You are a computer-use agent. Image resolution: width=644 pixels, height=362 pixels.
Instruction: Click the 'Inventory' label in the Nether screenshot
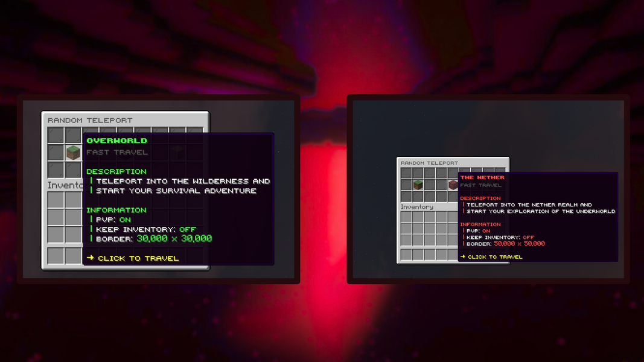[417, 207]
